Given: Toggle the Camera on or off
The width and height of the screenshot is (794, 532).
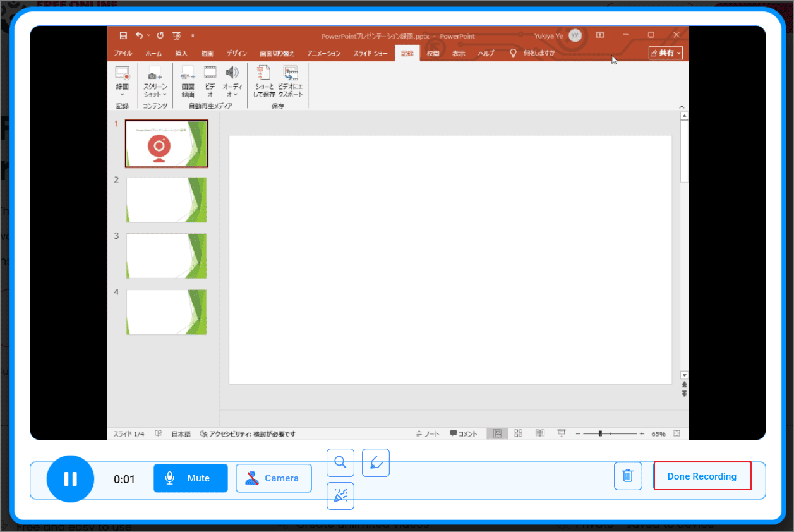Looking at the screenshot, I should pyautogui.click(x=274, y=478).
